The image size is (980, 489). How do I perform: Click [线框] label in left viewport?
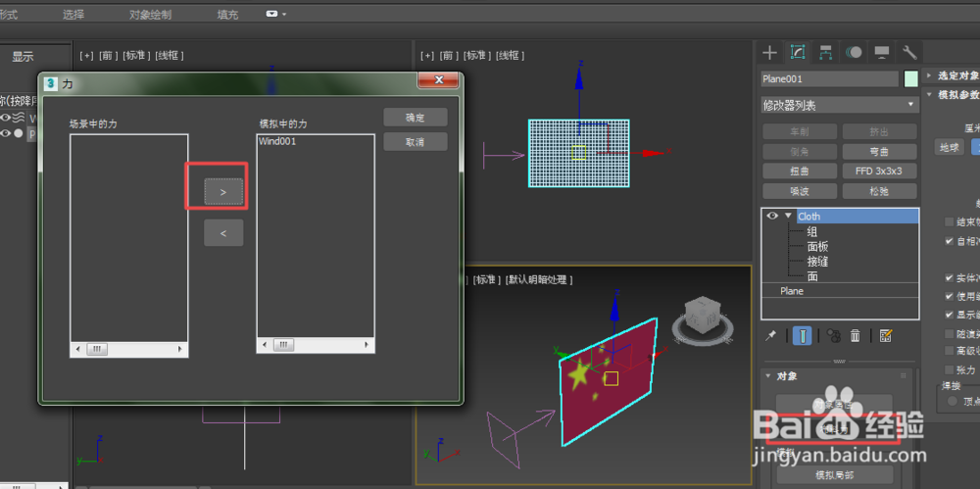click(x=170, y=56)
